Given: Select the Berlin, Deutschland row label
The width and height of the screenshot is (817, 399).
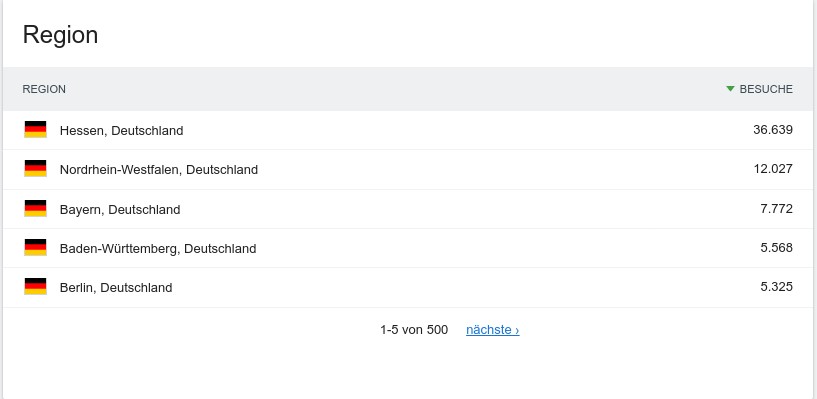Looking at the screenshot, I should pos(116,288).
